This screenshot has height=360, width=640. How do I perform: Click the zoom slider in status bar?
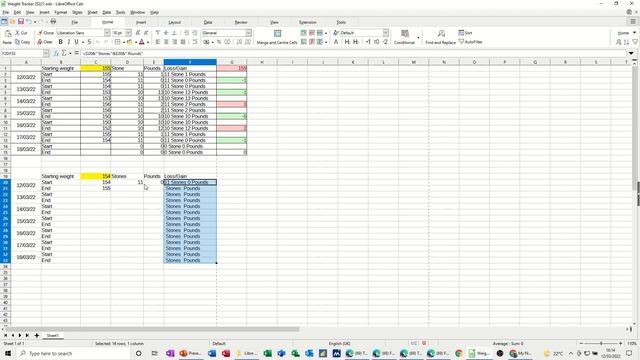click(601, 344)
